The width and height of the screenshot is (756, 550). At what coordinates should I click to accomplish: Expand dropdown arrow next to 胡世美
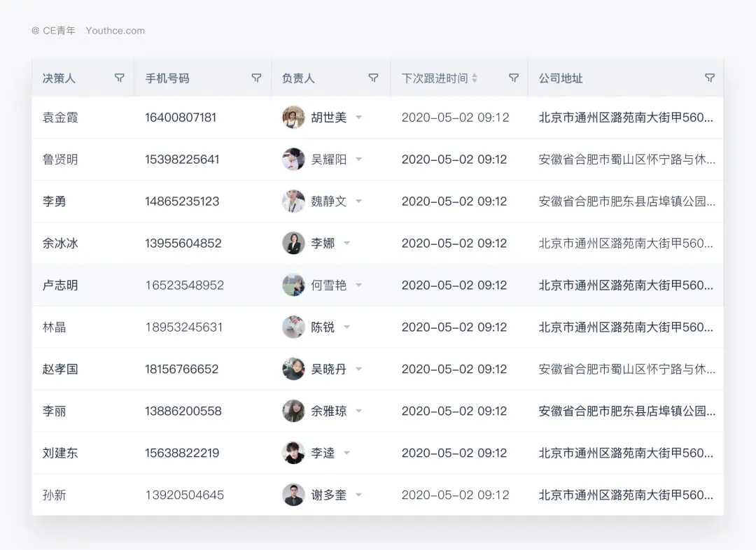tap(358, 117)
